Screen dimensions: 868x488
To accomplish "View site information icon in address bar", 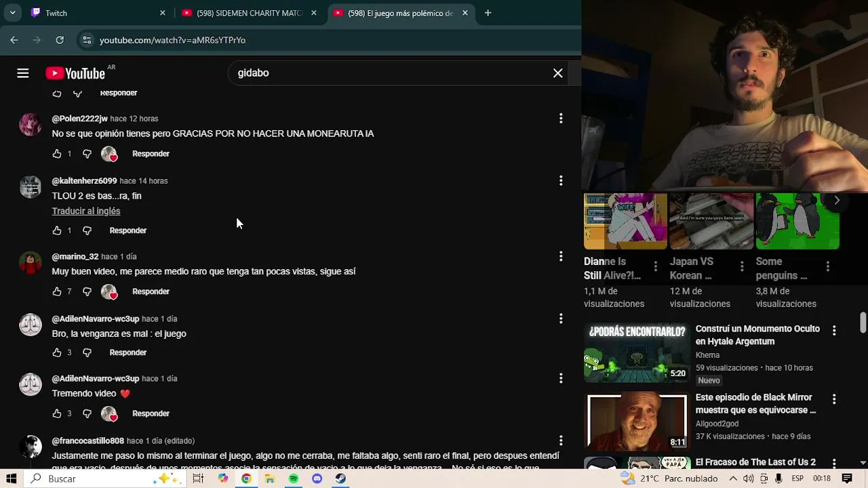I will coord(87,40).
